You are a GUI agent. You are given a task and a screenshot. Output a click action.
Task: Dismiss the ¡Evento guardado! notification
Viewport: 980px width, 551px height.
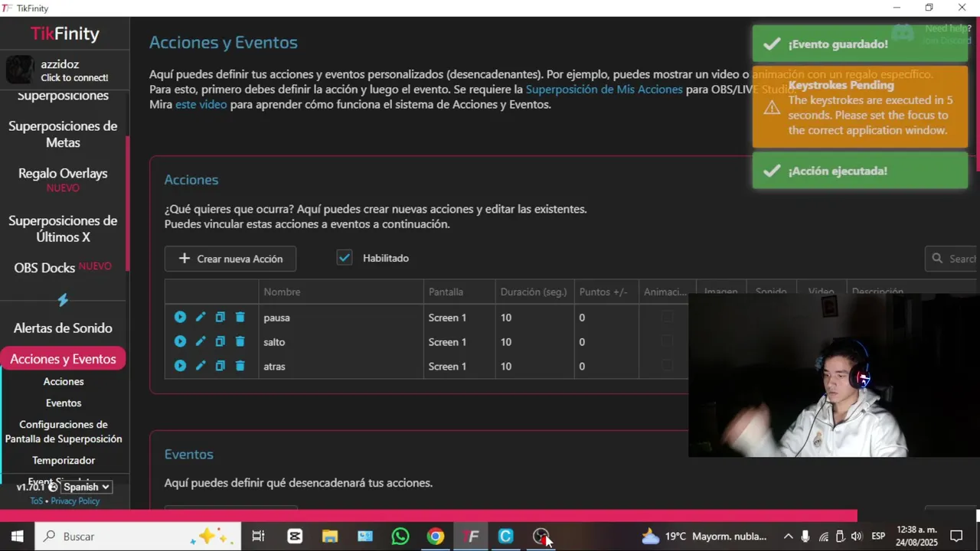860,44
